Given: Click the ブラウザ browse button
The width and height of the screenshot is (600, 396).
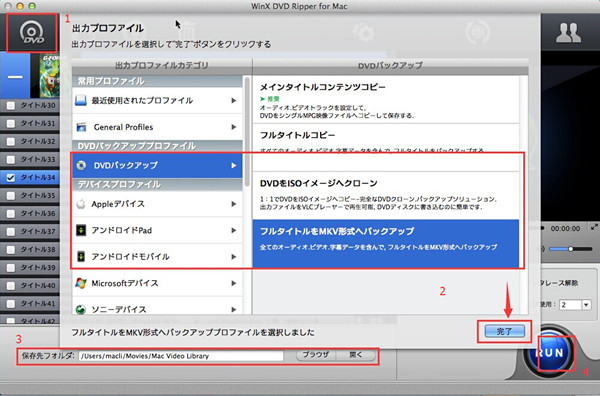Looking at the screenshot, I should (316, 355).
